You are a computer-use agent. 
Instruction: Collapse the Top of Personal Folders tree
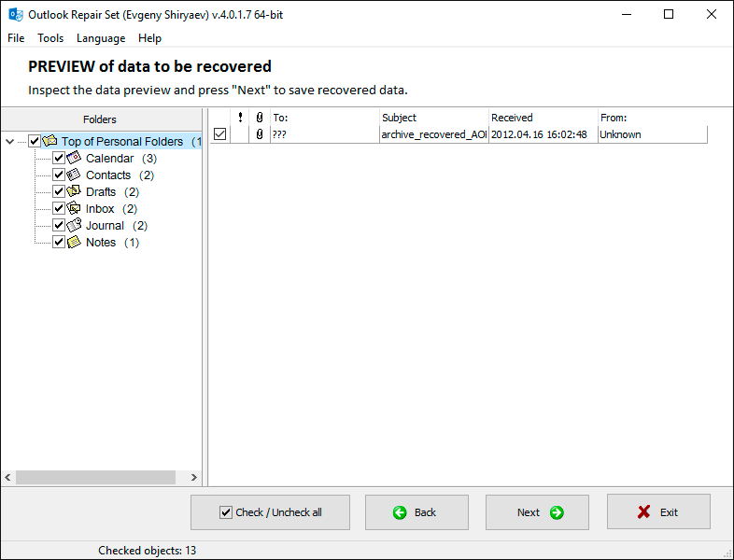click(x=10, y=141)
